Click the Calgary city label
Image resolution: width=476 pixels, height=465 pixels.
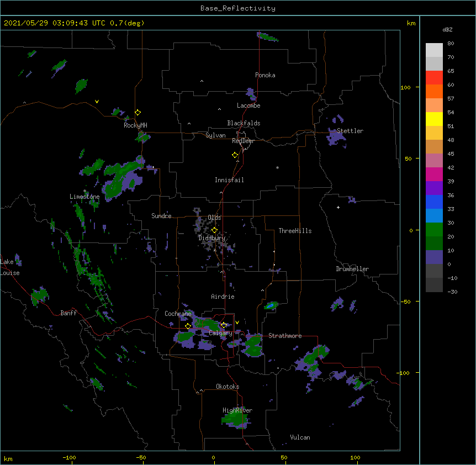click(220, 333)
